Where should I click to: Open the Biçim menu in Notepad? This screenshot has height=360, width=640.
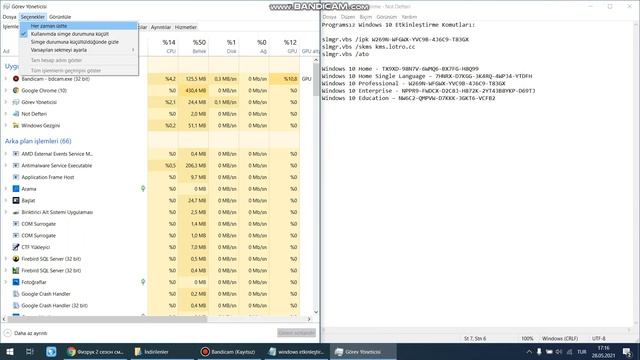[366, 17]
